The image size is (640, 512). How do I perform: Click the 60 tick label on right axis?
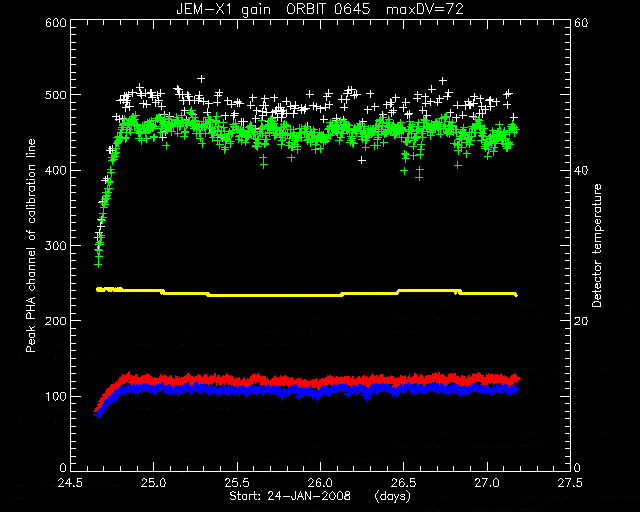(x=581, y=23)
